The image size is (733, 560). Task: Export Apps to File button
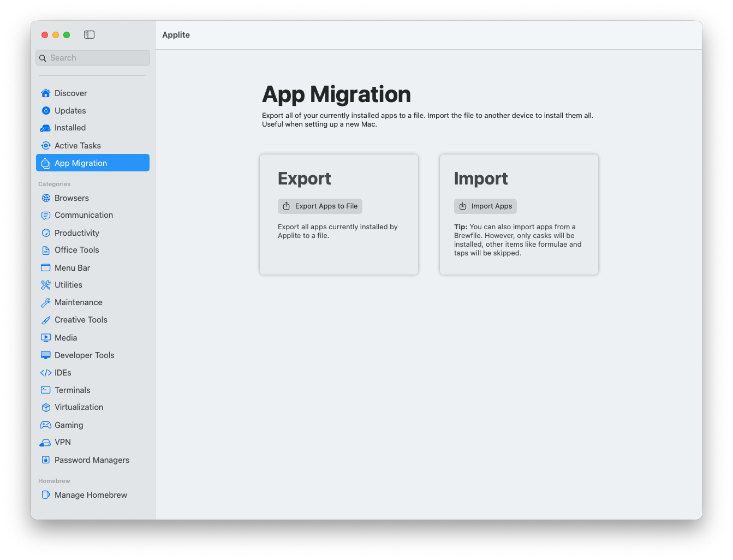pos(320,206)
